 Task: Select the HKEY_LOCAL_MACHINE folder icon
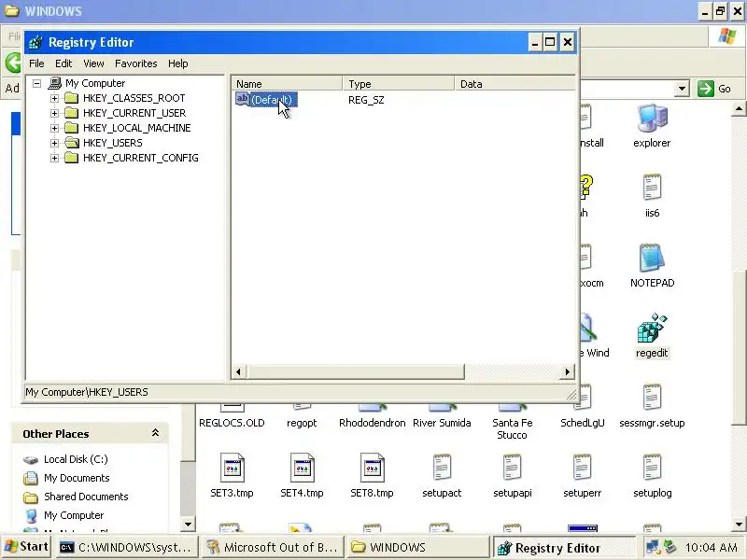72,128
